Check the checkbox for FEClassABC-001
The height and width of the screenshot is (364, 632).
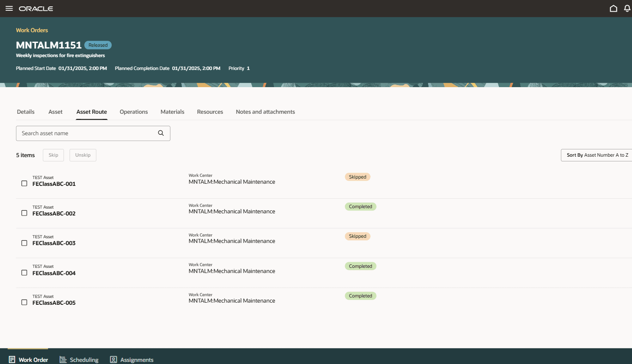click(24, 183)
